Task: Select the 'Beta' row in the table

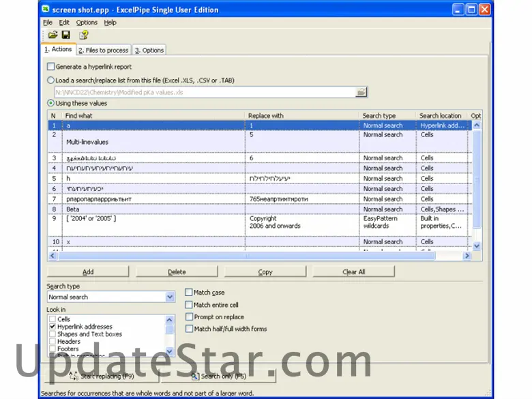Action: click(x=260, y=209)
